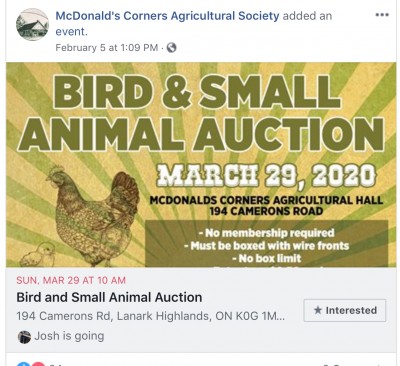Click the Agricultural Society barn profile picture
Image resolution: width=400 pixels, height=366 pixels.
(32, 25)
